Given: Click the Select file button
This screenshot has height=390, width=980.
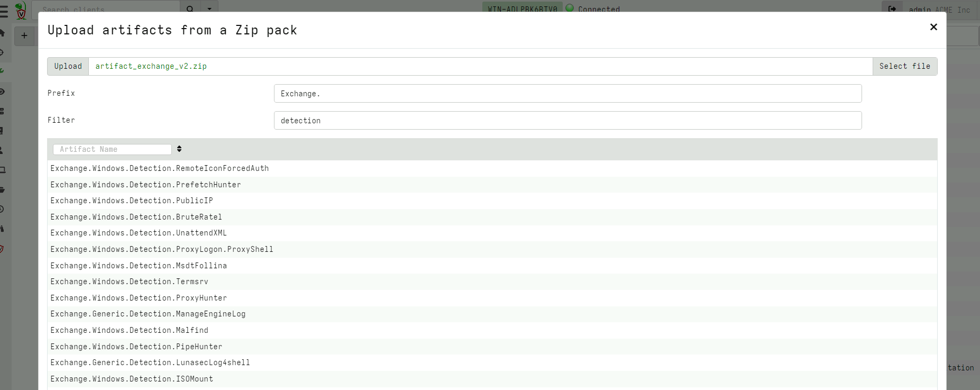Looking at the screenshot, I should (904, 66).
